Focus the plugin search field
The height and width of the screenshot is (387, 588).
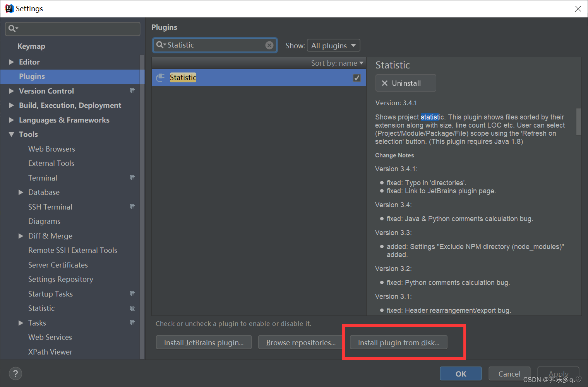pyautogui.click(x=215, y=45)
